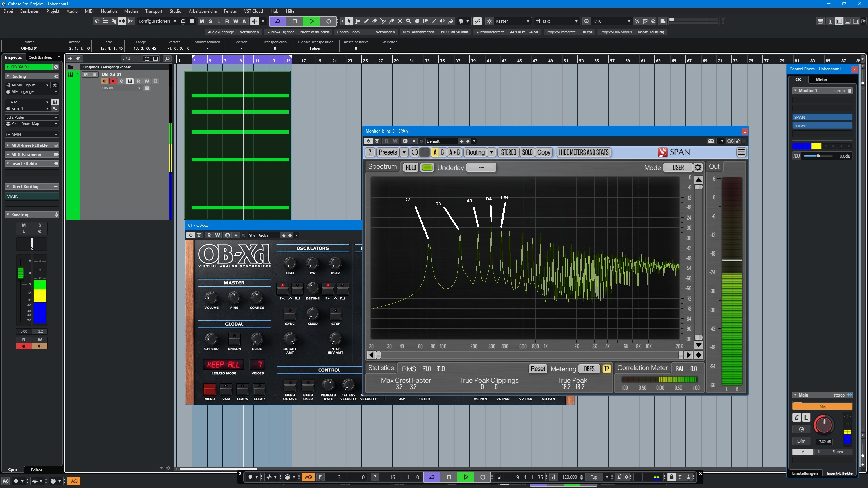Open the SPAN hamburger menu

[x=741, y=152]
